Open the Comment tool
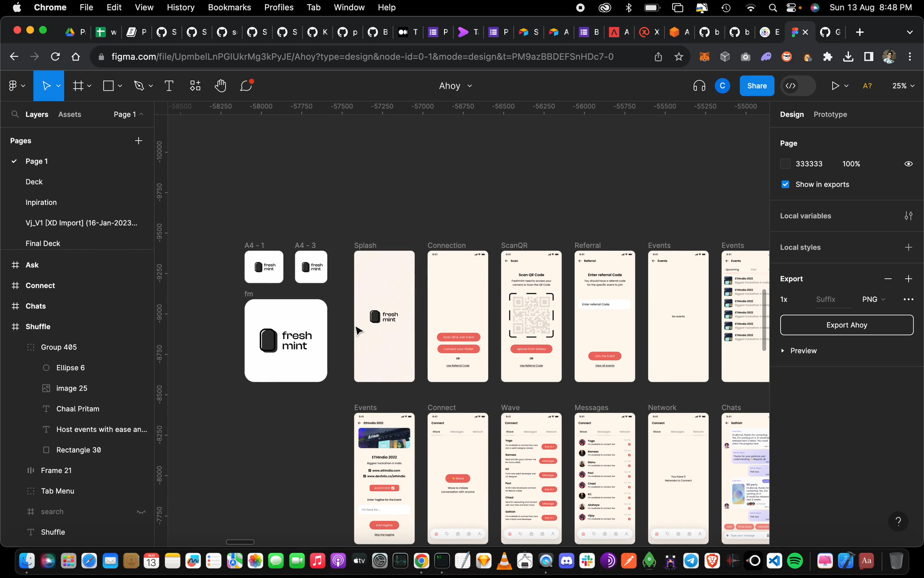 (246, 85)
